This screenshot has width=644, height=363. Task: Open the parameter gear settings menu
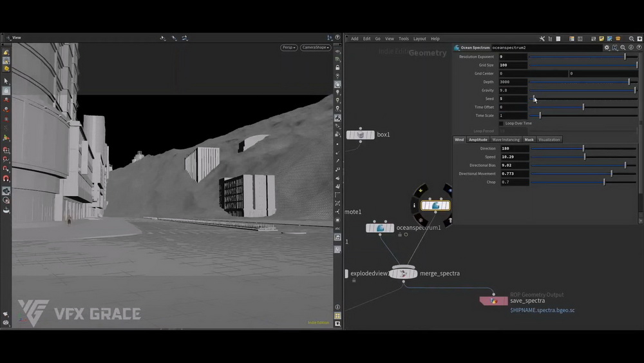click(607, 48)
